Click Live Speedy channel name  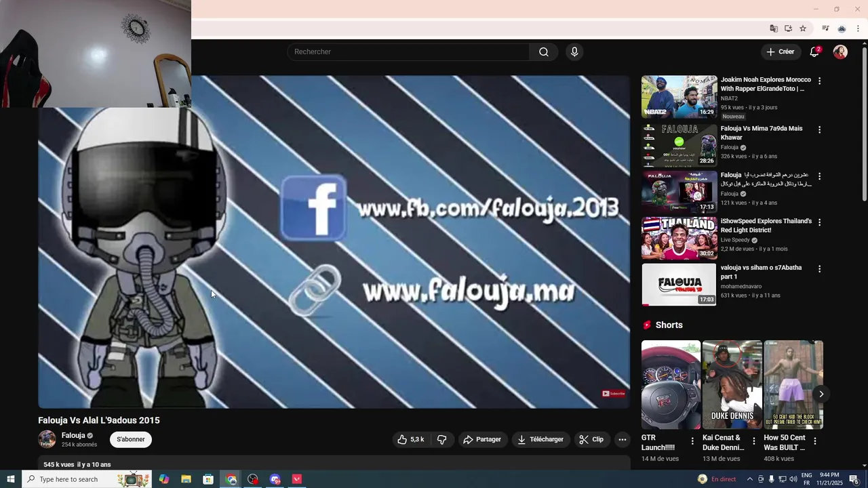[735, 240]
